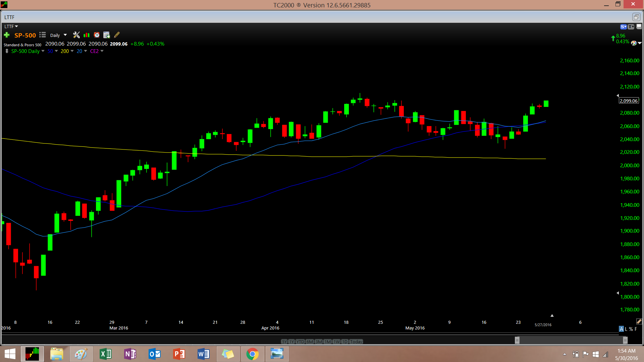Select the pencil drawing tools icon
644x362 pixels.
click(x=117, y=35)
